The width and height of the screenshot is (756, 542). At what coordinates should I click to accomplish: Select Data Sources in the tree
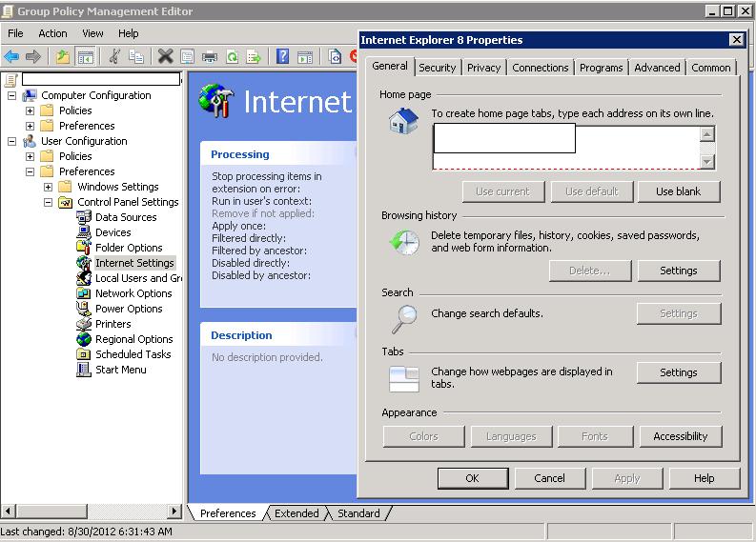point(126,217)
